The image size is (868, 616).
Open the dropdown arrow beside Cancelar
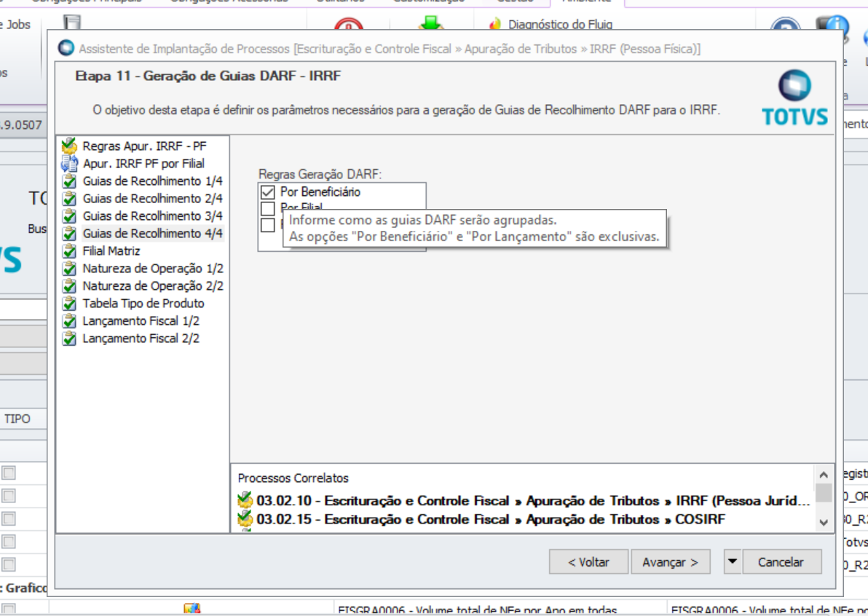732,562
